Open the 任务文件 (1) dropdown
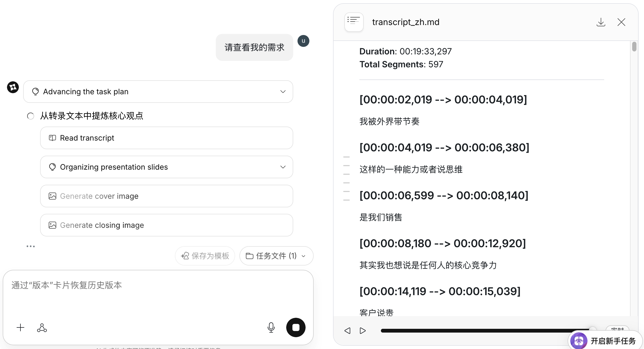 (276, 256)
